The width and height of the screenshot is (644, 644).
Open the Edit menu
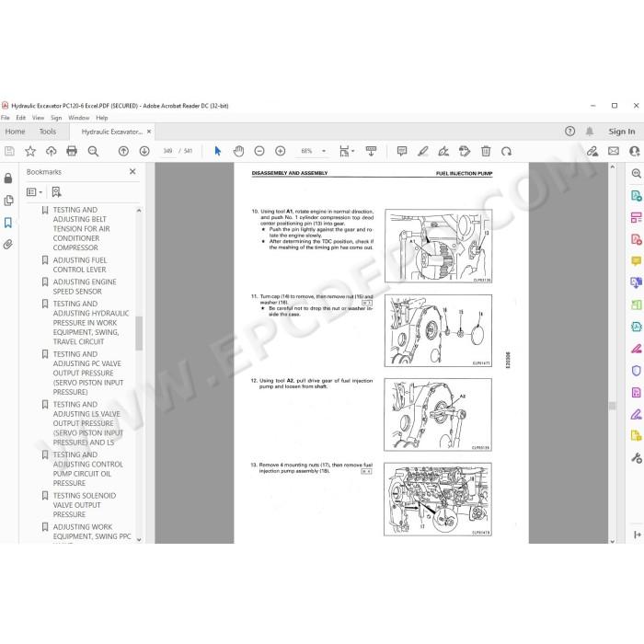coord(20,118)
